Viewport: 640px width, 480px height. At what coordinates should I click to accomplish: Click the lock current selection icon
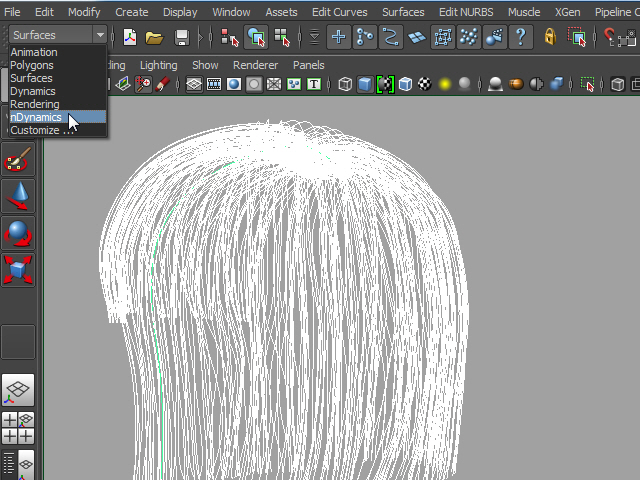tap(550, 37)
